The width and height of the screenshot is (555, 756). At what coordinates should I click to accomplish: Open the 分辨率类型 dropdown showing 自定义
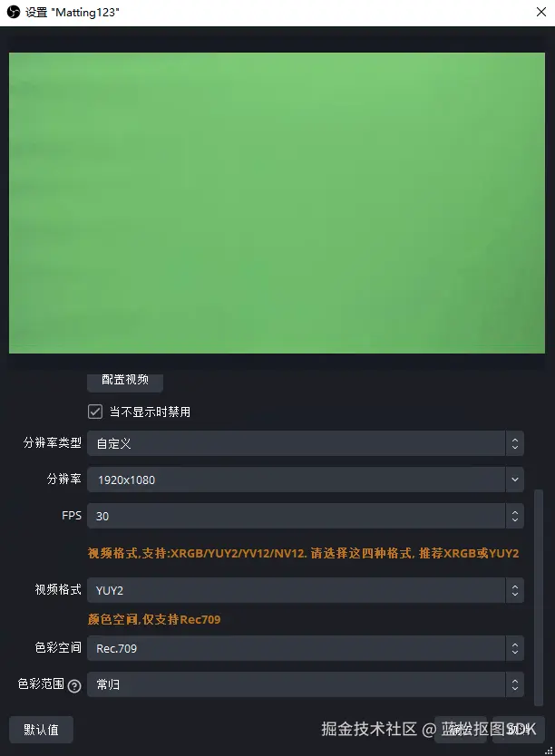(x=306, y=443)
